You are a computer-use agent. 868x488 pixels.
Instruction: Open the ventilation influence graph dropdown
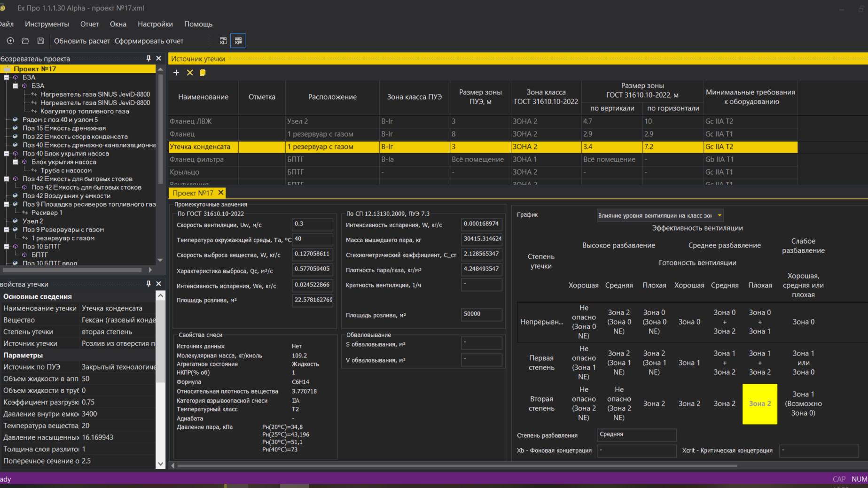click(x=719, y=215)
